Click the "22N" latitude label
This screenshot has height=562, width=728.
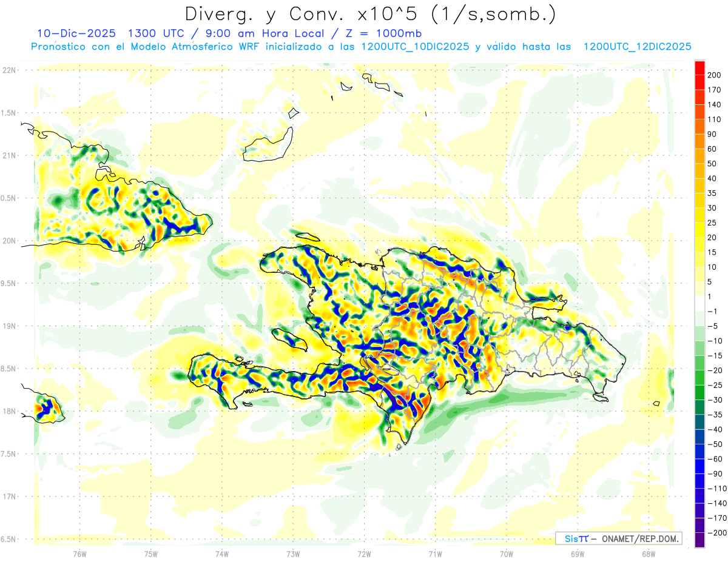[x=9, y=70]
